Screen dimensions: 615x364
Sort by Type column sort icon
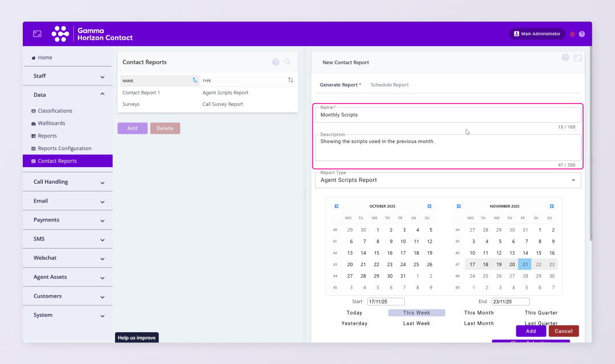pyautogui.click(x=290, y=80)
